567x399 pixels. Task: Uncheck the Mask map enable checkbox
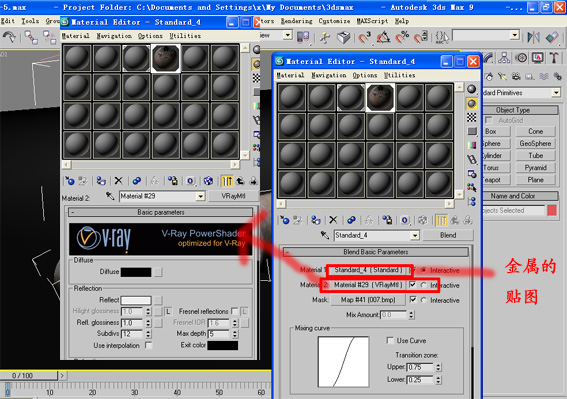(413, 300)
